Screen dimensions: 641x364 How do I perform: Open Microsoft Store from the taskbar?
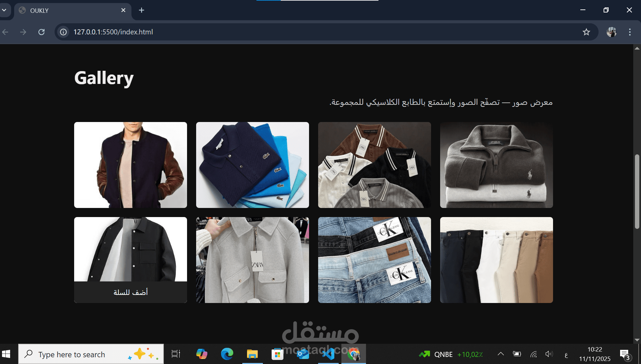click(x=277, y=354)
